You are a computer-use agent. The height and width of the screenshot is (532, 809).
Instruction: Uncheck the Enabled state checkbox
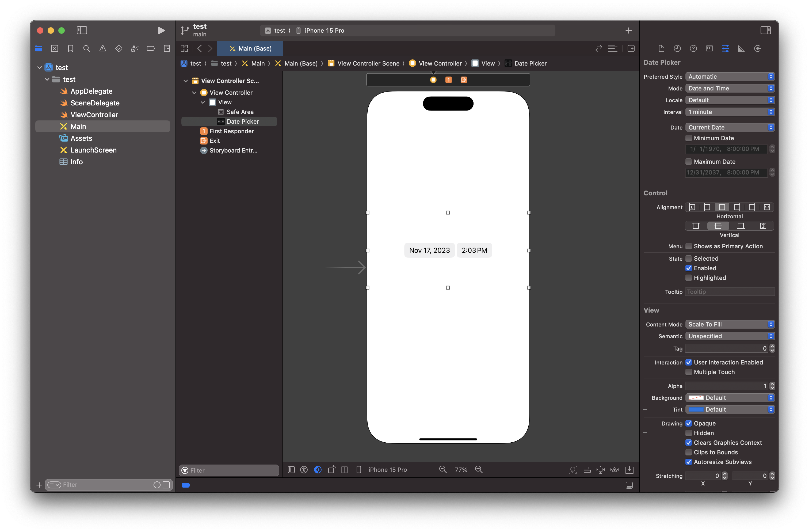pyautogui.click(x=688, y=268)
